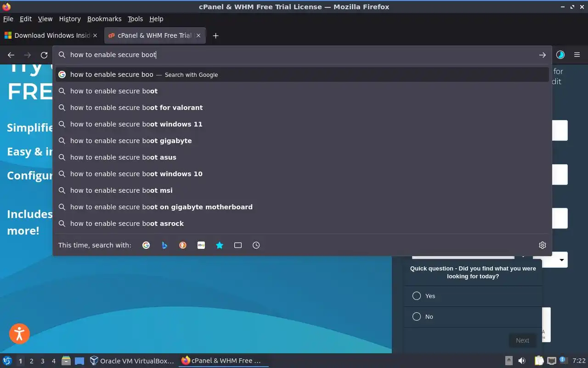Open the desktop application menu icon
Screen dimensions: 588x368
7,361
